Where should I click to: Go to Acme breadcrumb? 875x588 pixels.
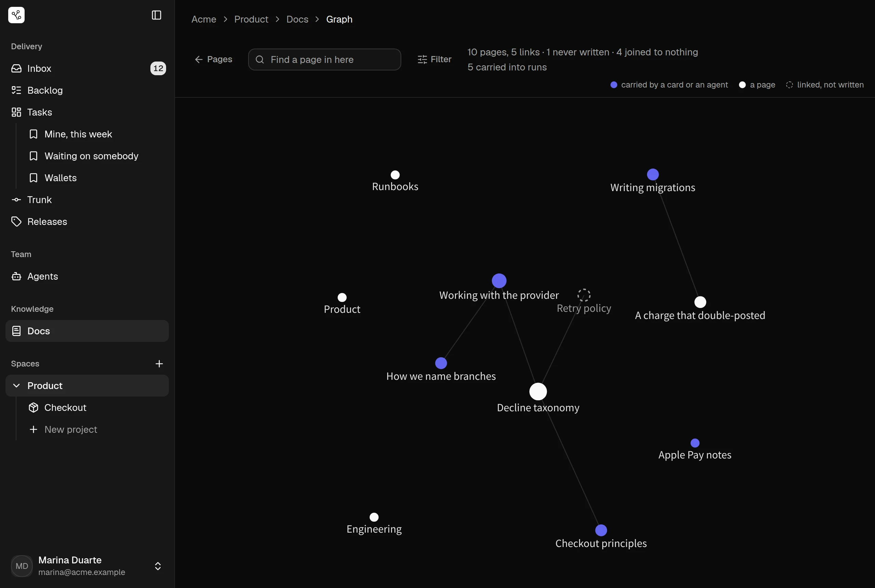tap(204, 19)
